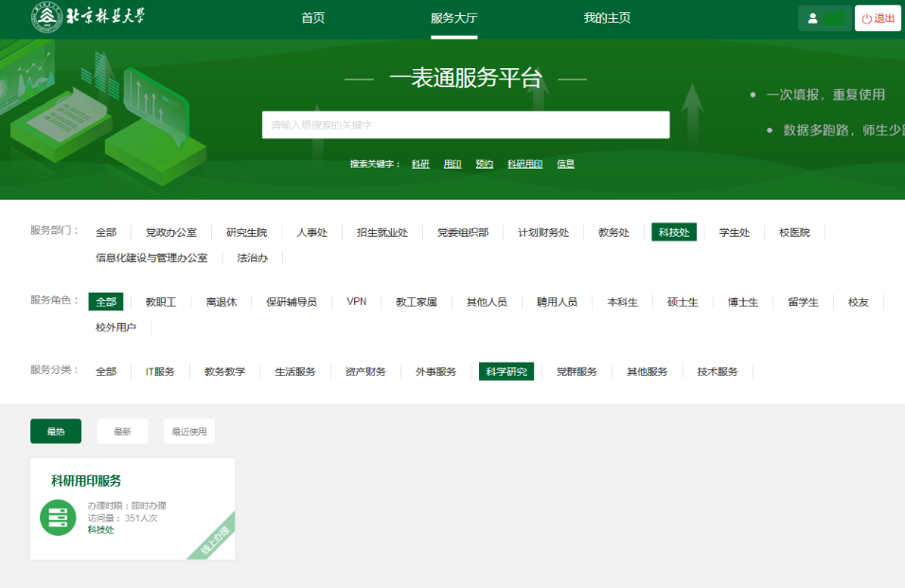Click the 科研用印 keyword link

(524, 164)
